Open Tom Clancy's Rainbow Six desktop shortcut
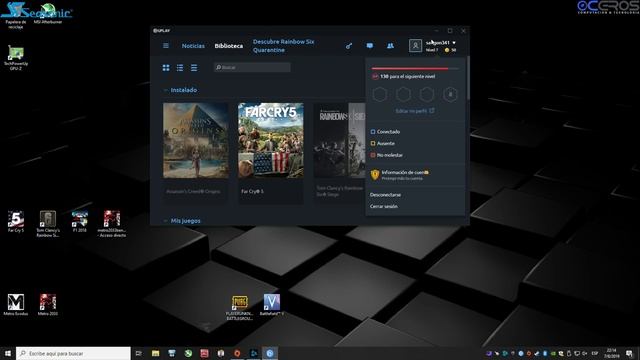 (x=48, y=223)
